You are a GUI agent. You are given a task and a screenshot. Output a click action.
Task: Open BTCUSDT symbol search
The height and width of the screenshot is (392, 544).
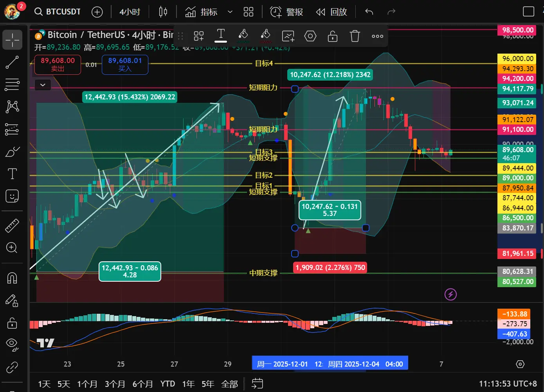pyautogui.click(x=58, y=12)
